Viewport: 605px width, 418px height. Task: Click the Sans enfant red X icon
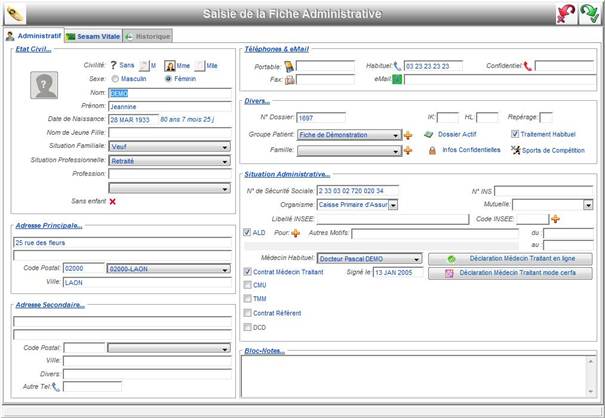point(113,201)
